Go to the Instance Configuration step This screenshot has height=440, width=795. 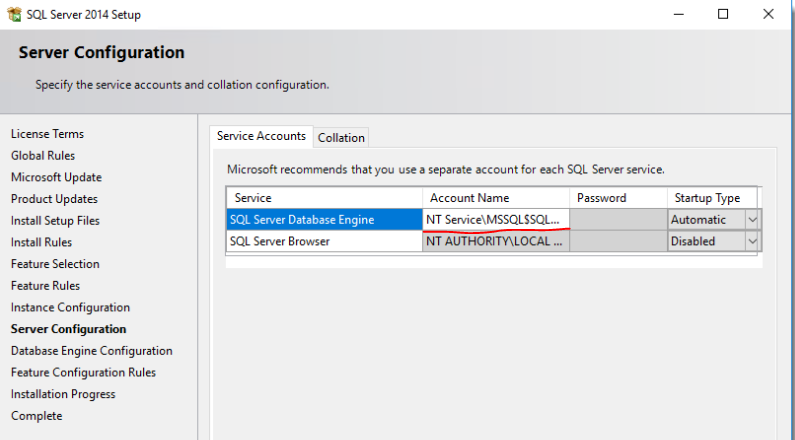pyautogui.click(x=70, y=308)
